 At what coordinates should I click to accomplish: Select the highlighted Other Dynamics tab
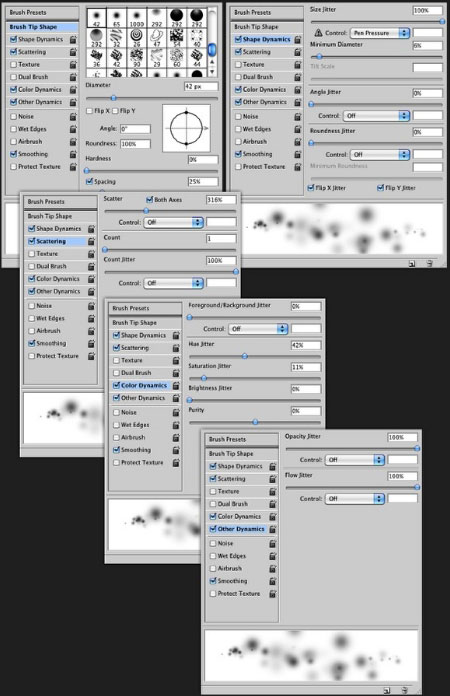pos(237,529)
